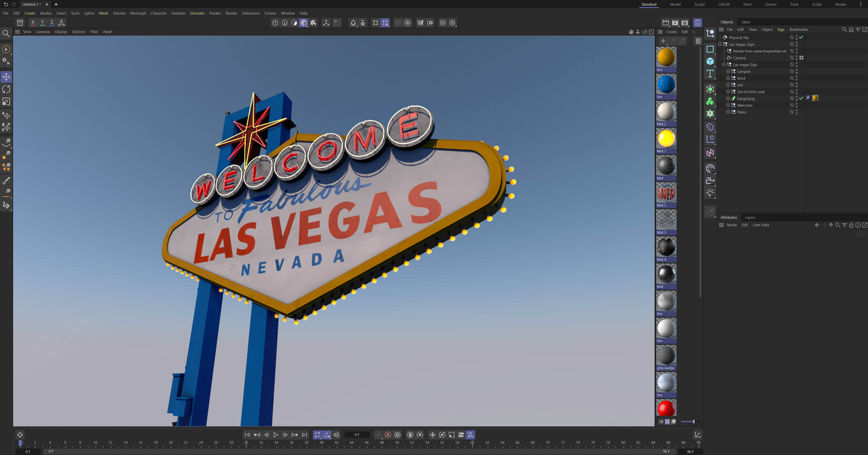Open Attributes Mode menu
The height and width of the screenshot is (455, 868).
coord(732,225)
